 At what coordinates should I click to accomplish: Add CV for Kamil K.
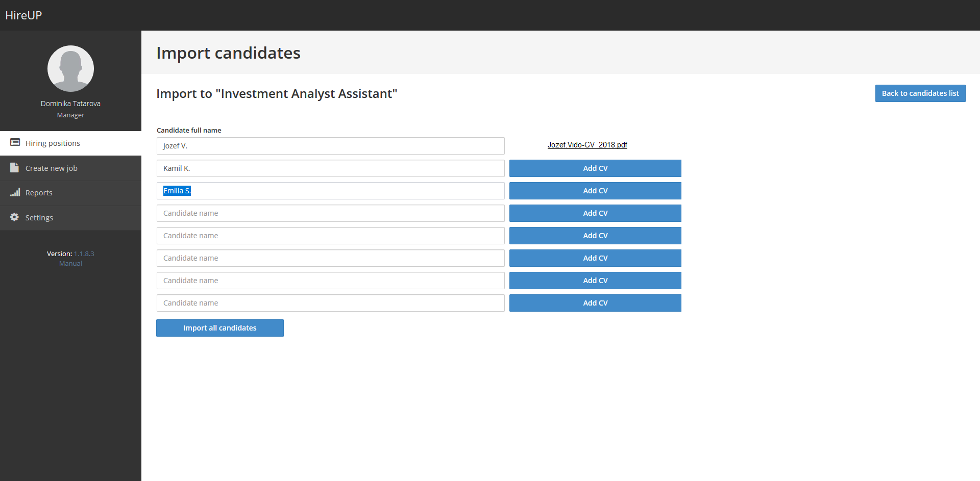(x=595, y=168)
